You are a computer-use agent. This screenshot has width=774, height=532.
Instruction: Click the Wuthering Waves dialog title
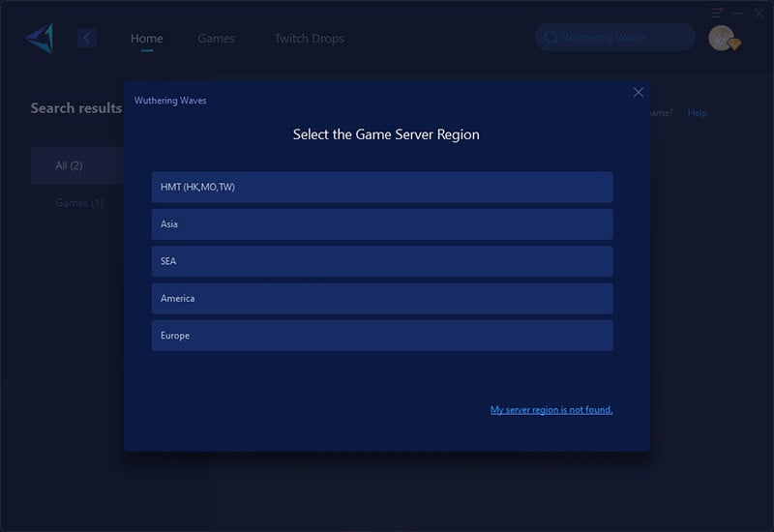pos(170,101)
